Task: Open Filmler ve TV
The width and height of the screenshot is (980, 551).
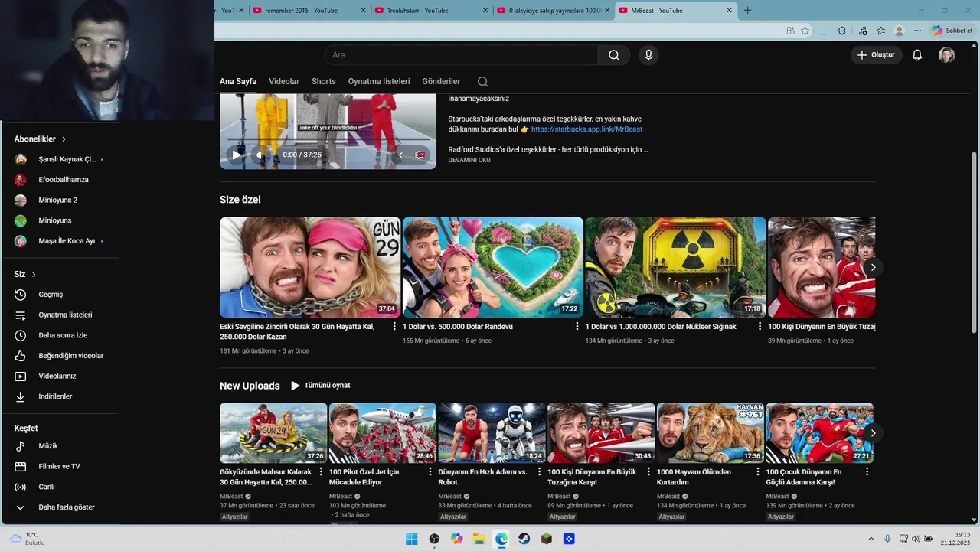Action: pyautogui.click(x=60, y=466)
